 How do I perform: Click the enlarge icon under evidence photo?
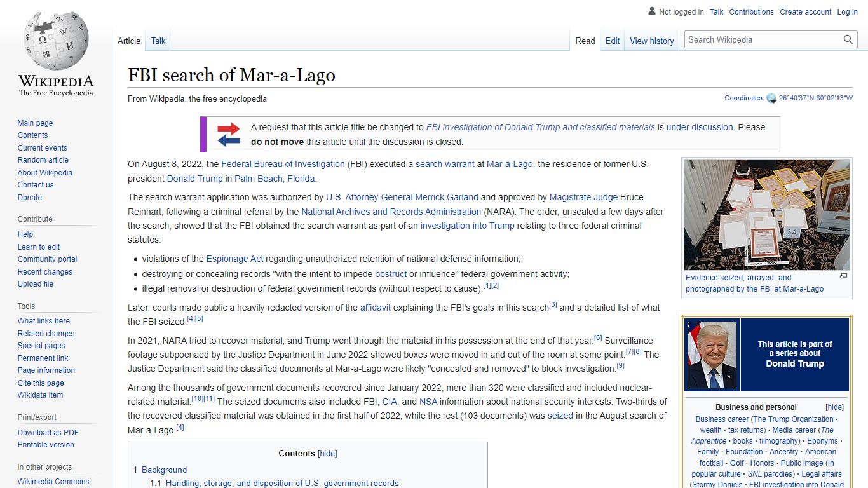tap(843, 276)
